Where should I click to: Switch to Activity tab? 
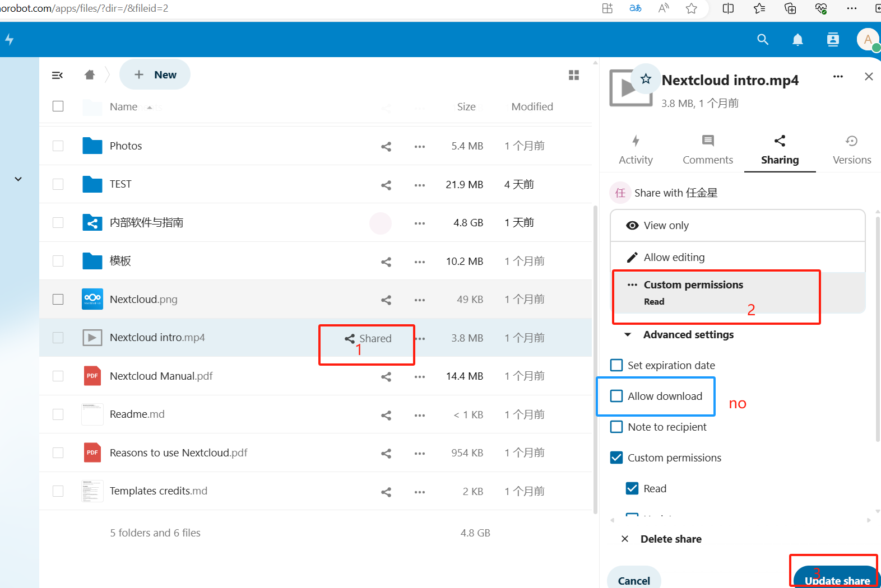(x=636, y=150)
